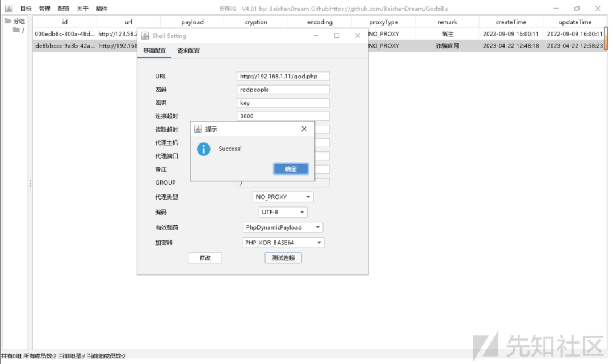Click the 密钥 field containing key
The height and width of the screenshot is (364, 613).
[283, 103]
